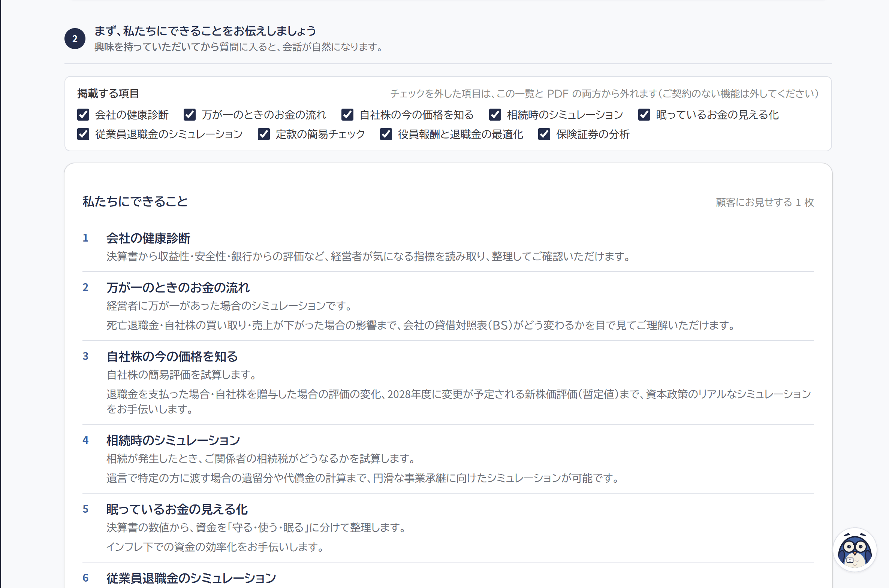Viewport: 889px width, 588px height.
Task: Uncheck 眠っているお金の見える化 checkbox
Action: (644, 115)
